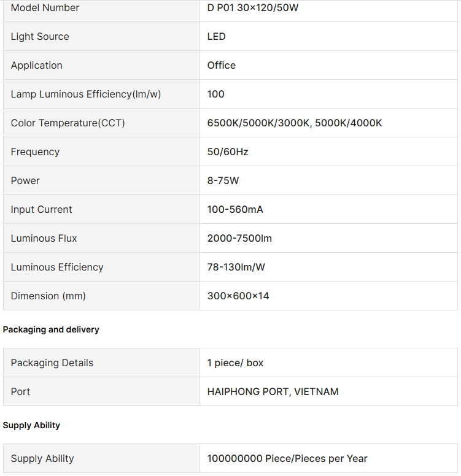This screenshot has height=476, width=461.
Task: Select the Input Current row label
Action: point(41,210)
